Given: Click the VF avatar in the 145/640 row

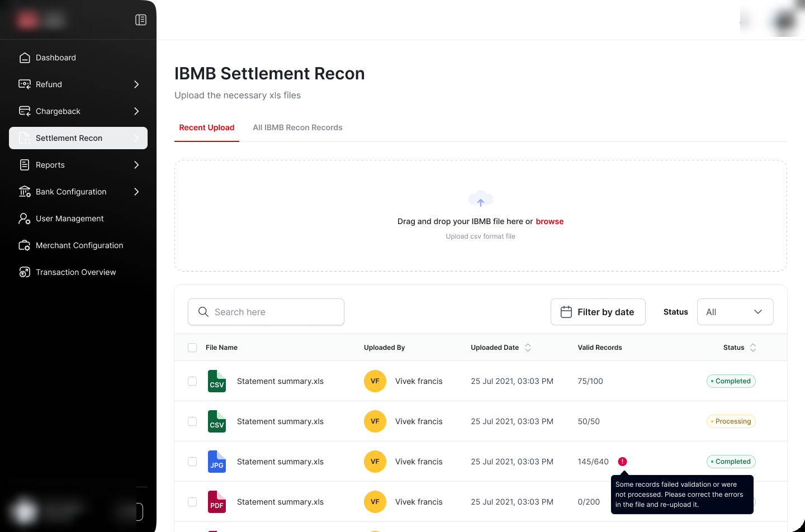Looking at the screenshot, I should click(375, 462).
